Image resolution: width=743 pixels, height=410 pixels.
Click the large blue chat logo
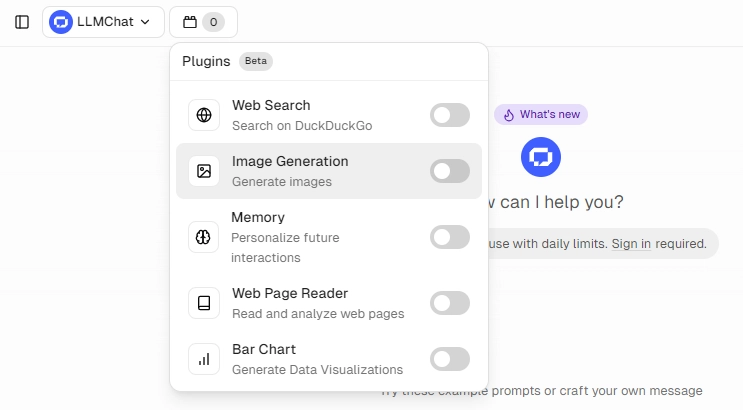click(x=541, y=157)
